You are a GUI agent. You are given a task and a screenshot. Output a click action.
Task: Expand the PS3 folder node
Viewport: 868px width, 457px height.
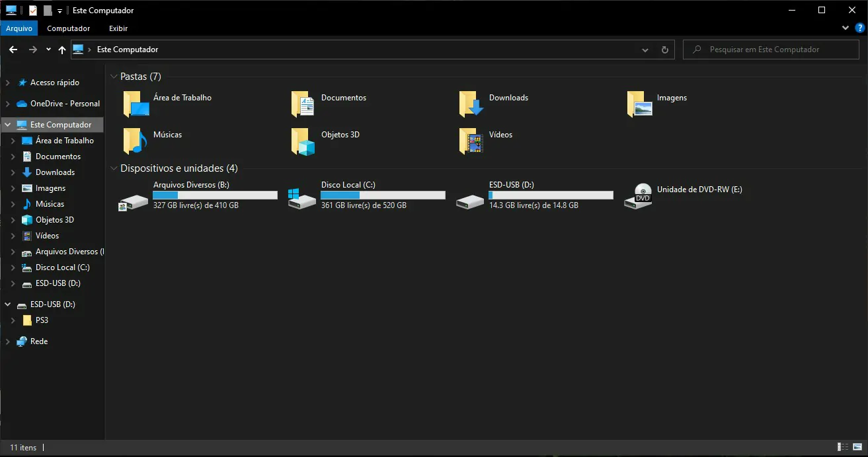click(13, 320)
